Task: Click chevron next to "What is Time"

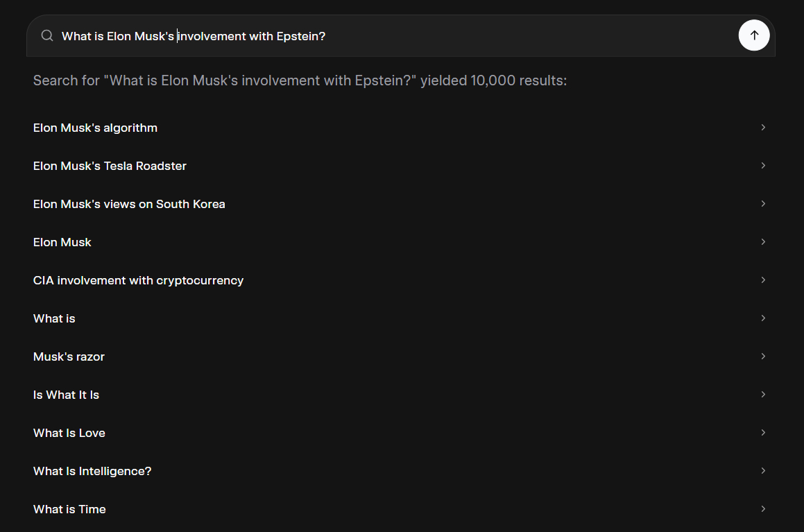Action: coord(763,509)
